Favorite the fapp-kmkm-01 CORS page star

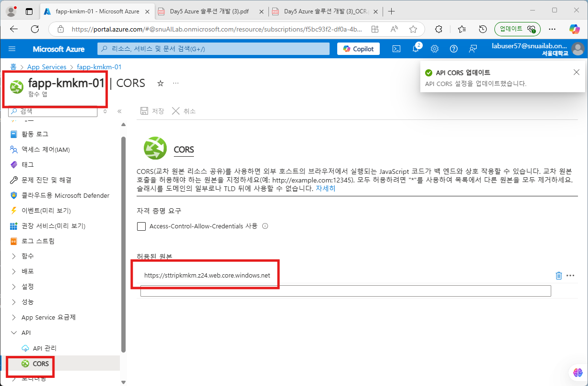coord(160,83)
